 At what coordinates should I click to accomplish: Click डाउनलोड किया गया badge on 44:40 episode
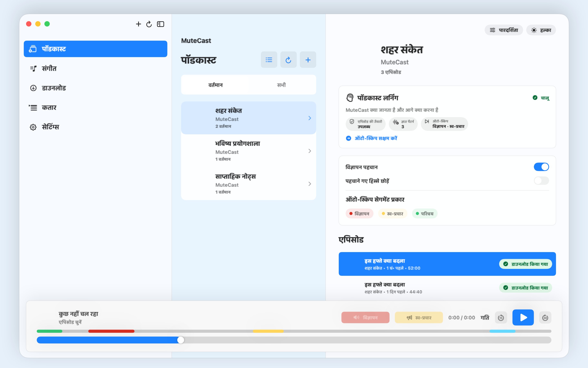525,288
